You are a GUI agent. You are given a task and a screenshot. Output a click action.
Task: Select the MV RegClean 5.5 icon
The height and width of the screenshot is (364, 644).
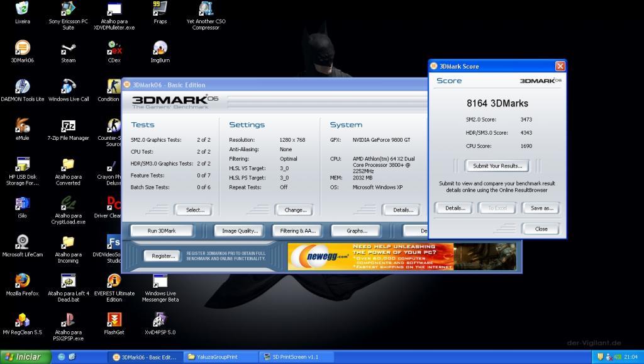pyautogui.click(x=22, y=323)
